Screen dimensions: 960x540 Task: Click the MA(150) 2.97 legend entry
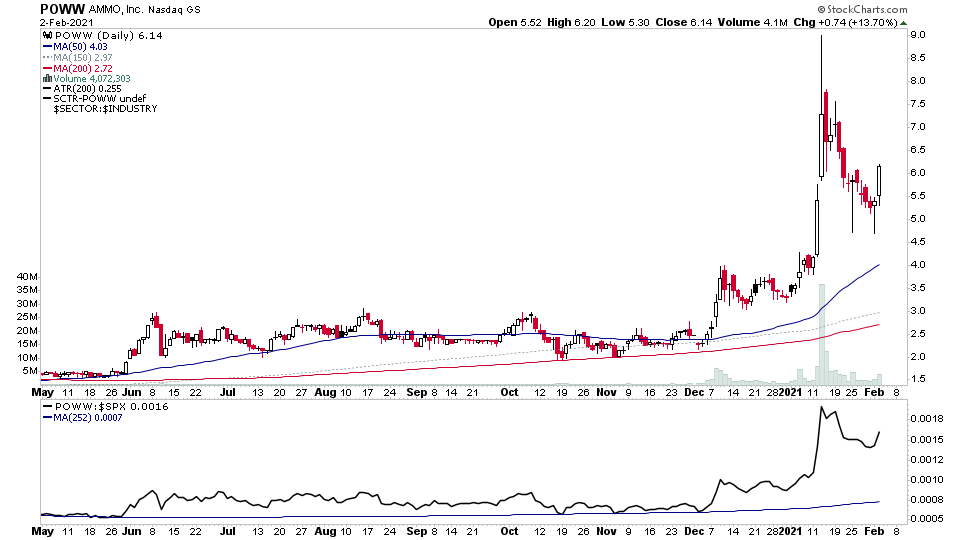[83, 58]
